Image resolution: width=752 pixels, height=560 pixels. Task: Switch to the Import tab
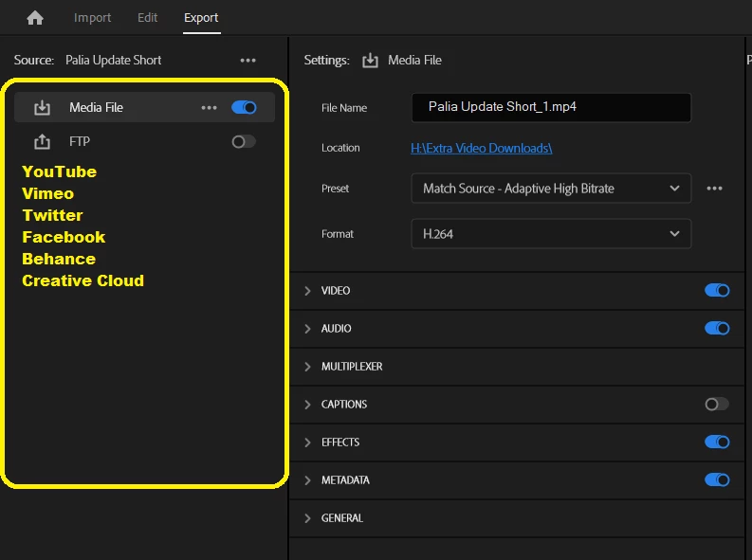92,18
